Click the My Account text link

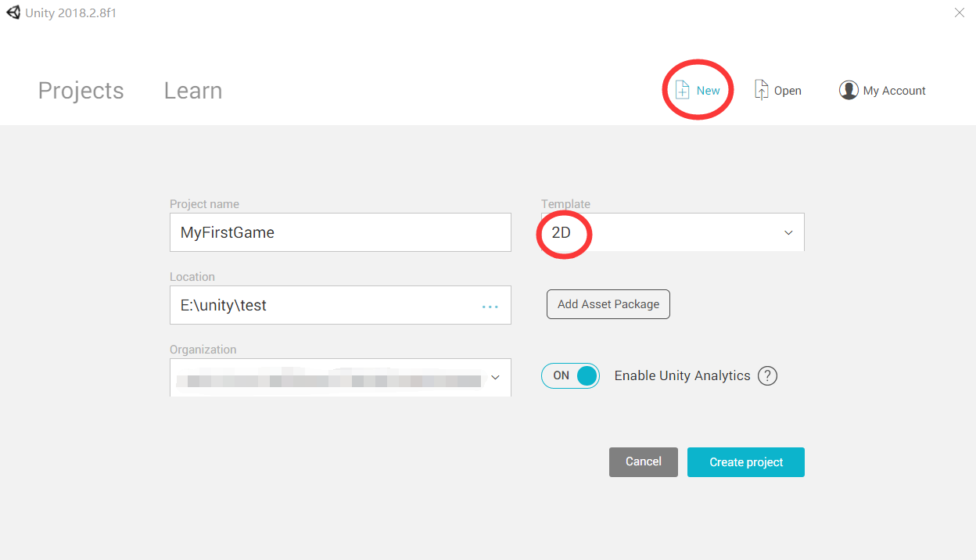click(895, 91)
